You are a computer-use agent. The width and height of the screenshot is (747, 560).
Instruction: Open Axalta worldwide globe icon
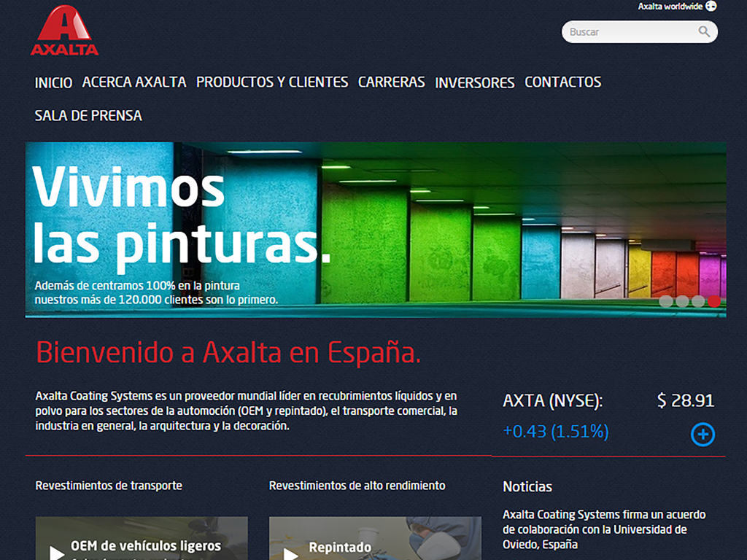coord(711,6)
